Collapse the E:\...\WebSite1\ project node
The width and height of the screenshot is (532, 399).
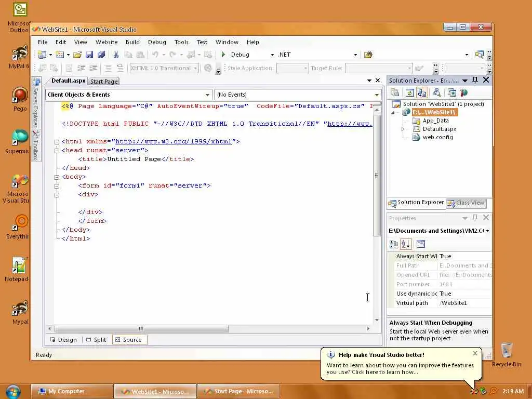(x=393, y=113)
